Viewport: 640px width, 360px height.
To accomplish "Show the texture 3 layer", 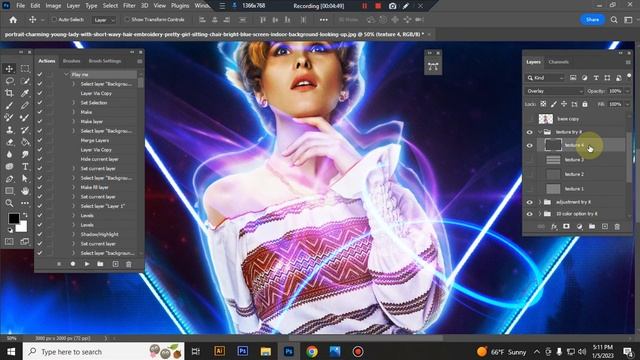I will coord(529,160).
